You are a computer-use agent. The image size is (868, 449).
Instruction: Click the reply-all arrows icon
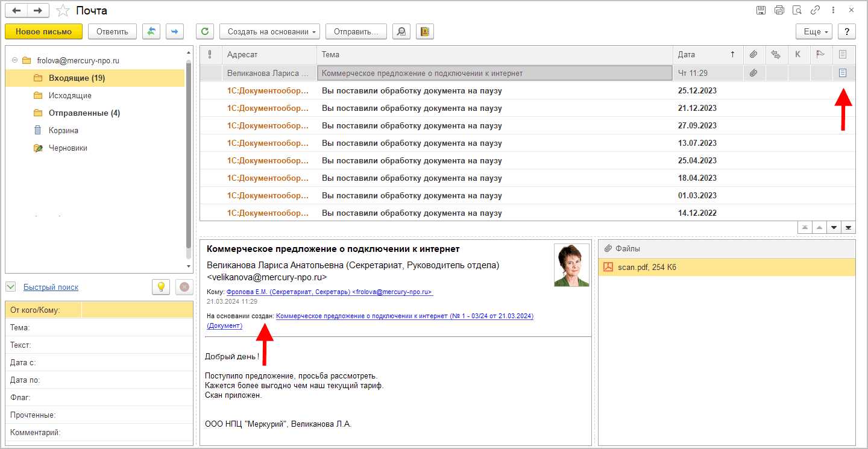pos(151,31)
